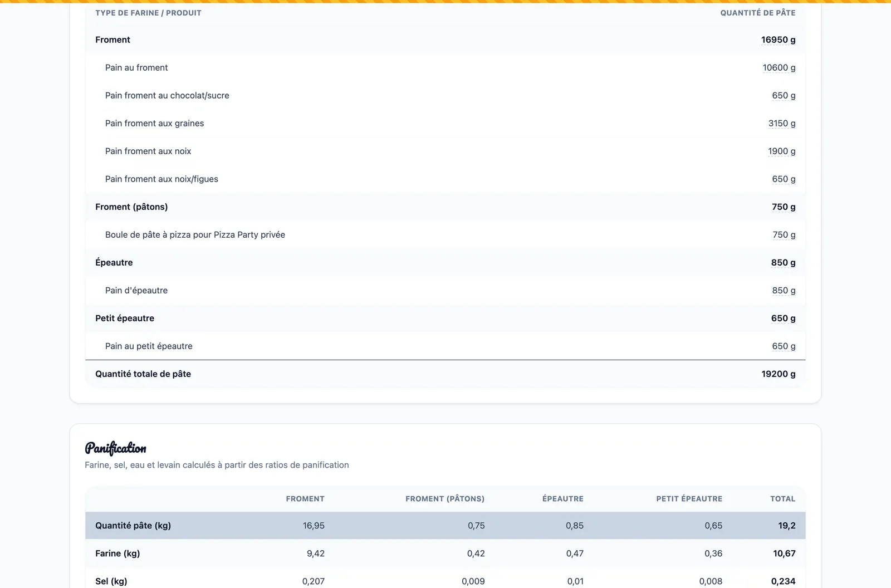Click the Froment total 16950 g value

tap(778, 40)
